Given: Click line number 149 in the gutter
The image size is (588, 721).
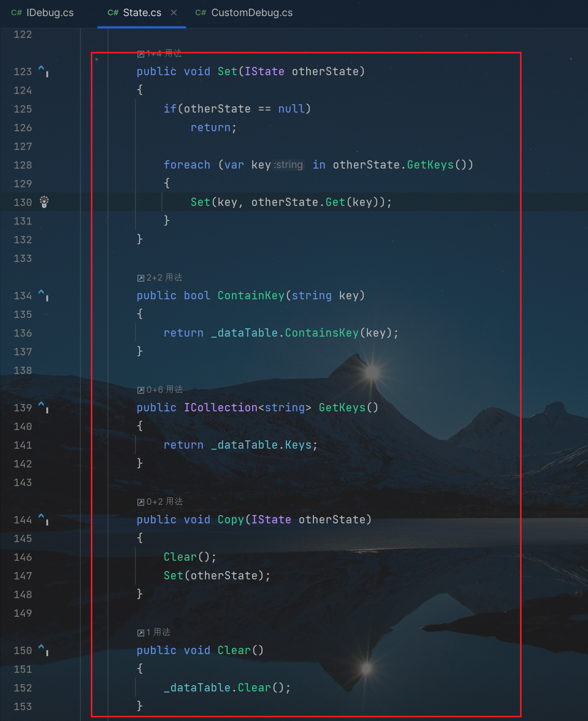Looking at the screenshot, I should tap(23, 613).
